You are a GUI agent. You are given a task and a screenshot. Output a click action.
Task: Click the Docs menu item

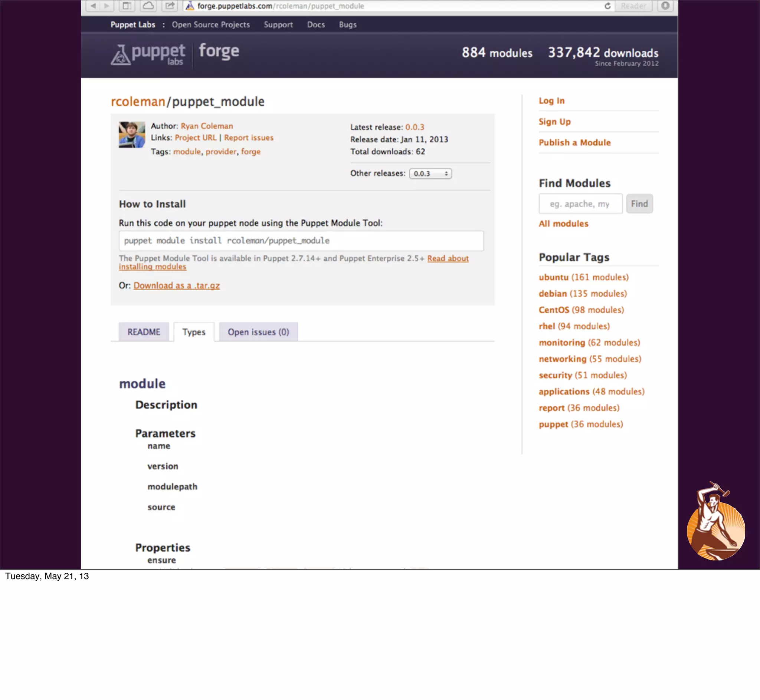(315, 24)
